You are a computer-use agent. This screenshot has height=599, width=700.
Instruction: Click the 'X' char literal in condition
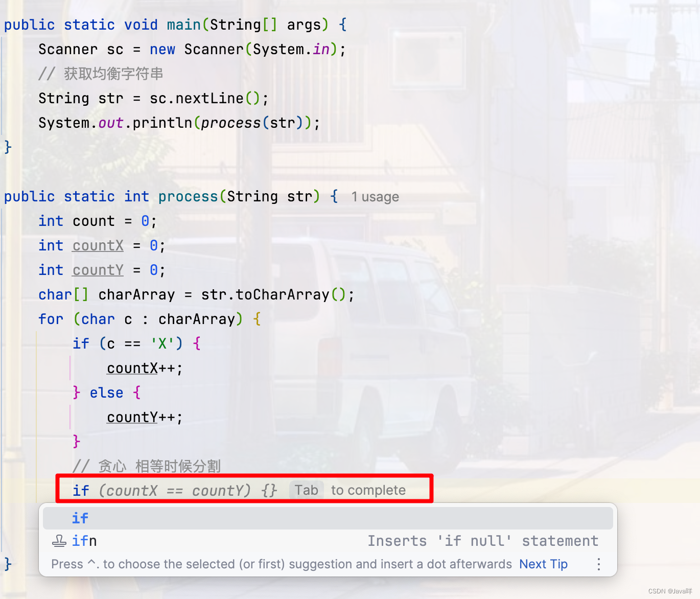[x=162, y=343]
